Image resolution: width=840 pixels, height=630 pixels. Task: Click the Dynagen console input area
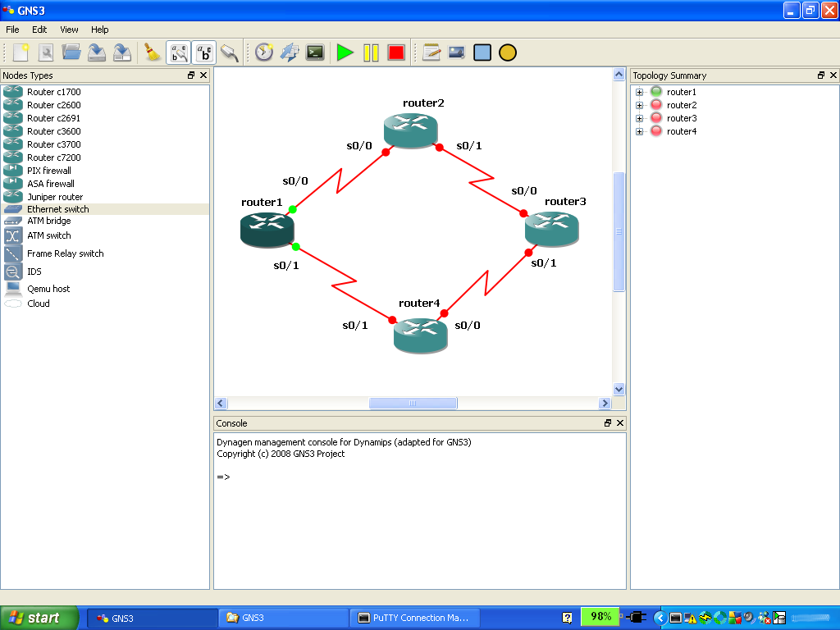[419, 510]
